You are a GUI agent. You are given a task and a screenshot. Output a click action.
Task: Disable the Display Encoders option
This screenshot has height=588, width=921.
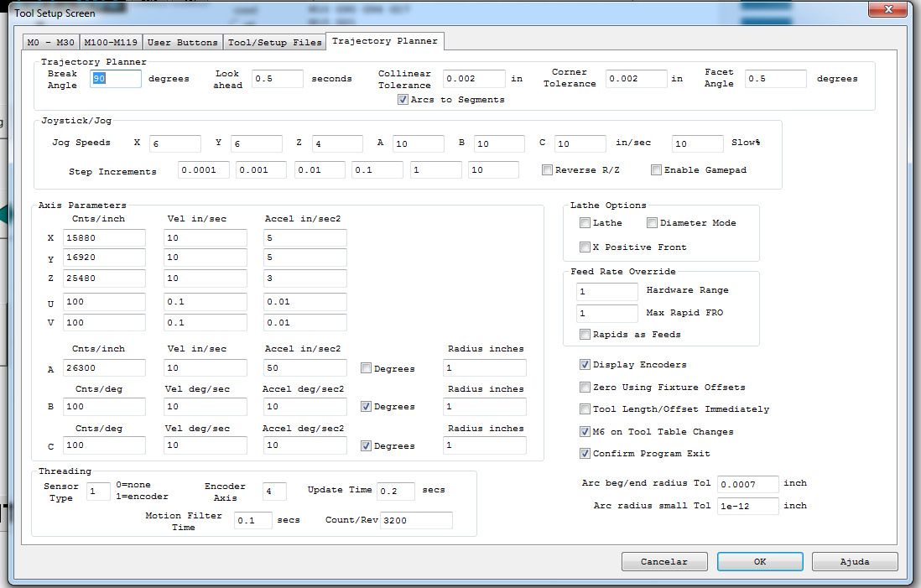coord(585,365)
